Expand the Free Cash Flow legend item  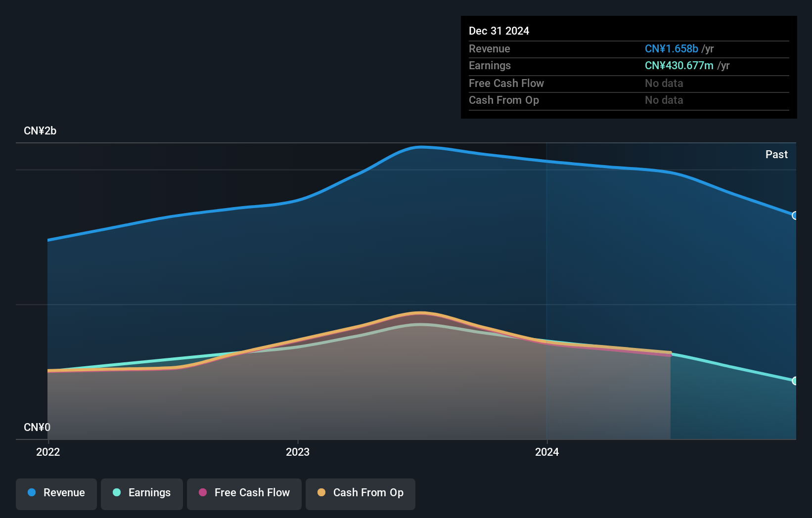coord(244,493)
